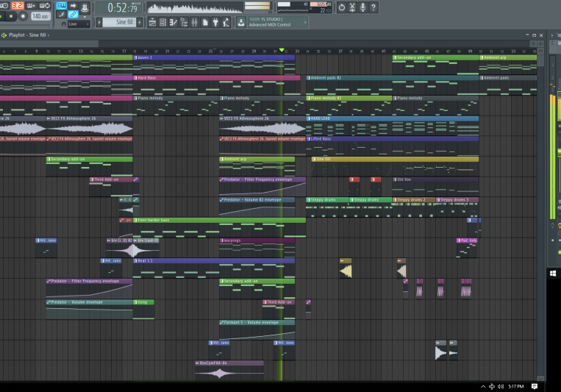Click the record button
The height and width of the screenshot is (392, 561).
click(23, 16)
